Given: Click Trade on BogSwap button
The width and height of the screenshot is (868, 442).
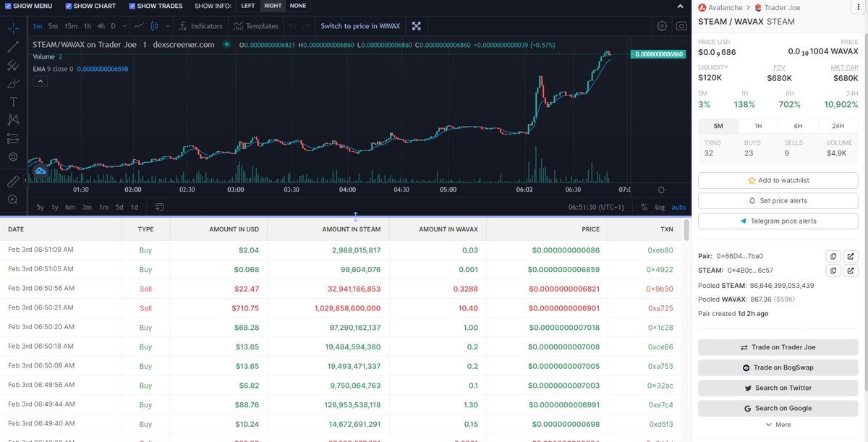Looking at the screenshot, I should click(x=778, y=367).
